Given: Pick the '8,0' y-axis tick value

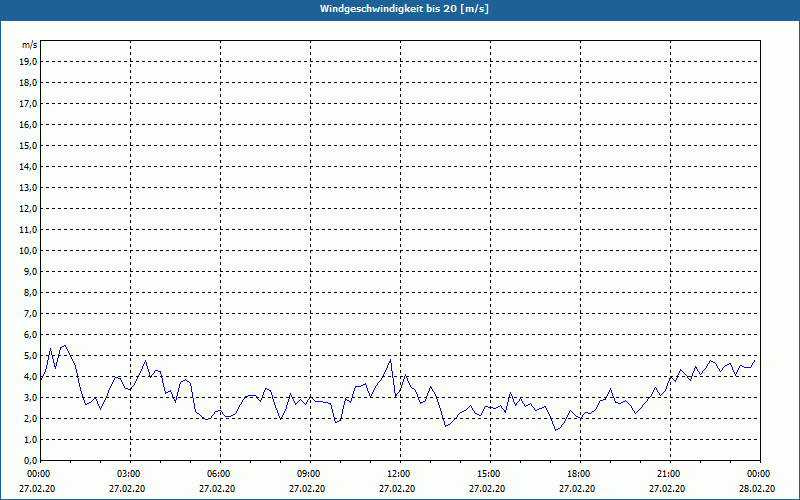Looking at the screenshot, I should click(x=31, y=292).
